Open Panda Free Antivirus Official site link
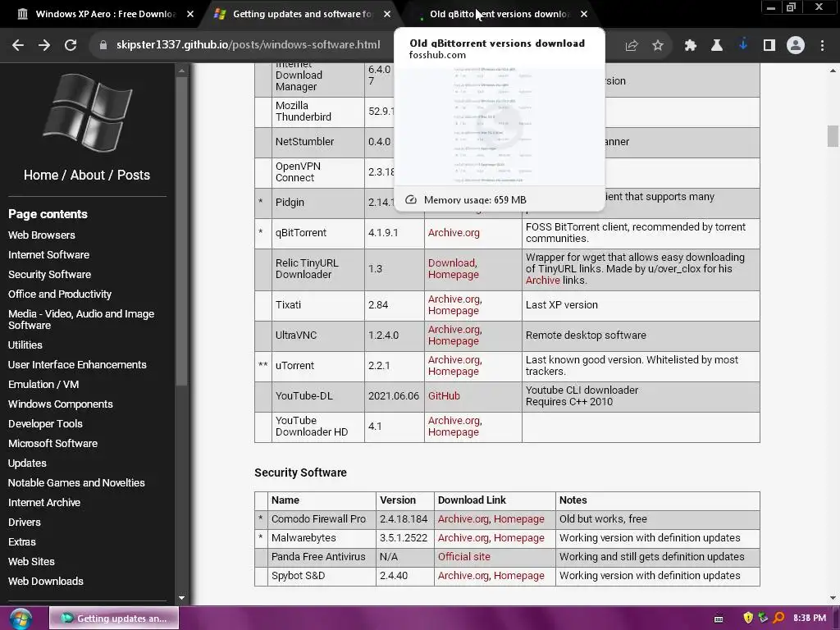This screenshot has width=840, height=630. pyautogui.click(x=464, y=557)
